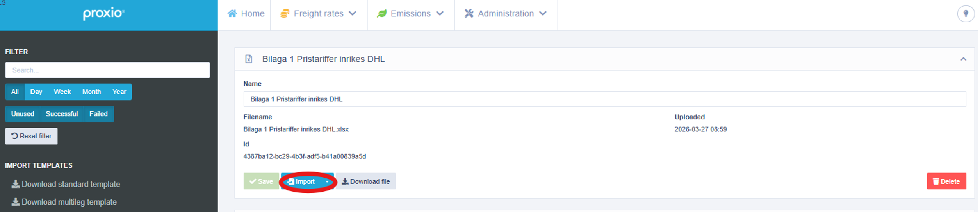Screen dimensions: 980x212
Task: Click the Home house icon
Action: click(232, 14)
